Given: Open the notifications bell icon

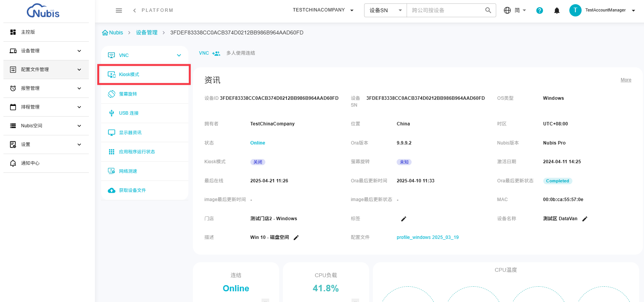Looking at the screenshot, I should tap(557, 11).
